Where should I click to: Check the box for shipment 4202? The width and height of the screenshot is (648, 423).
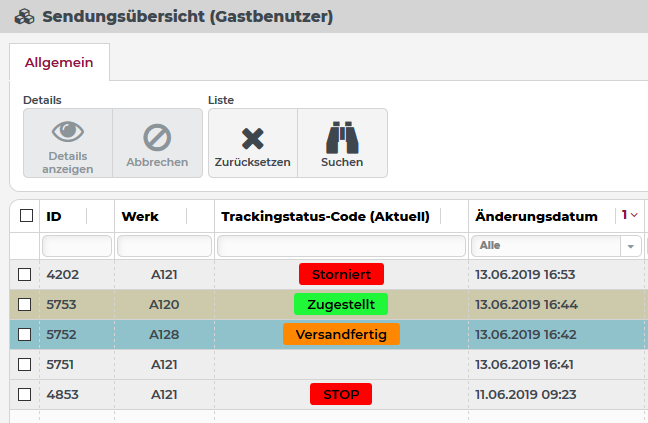(x=25, y=274)
